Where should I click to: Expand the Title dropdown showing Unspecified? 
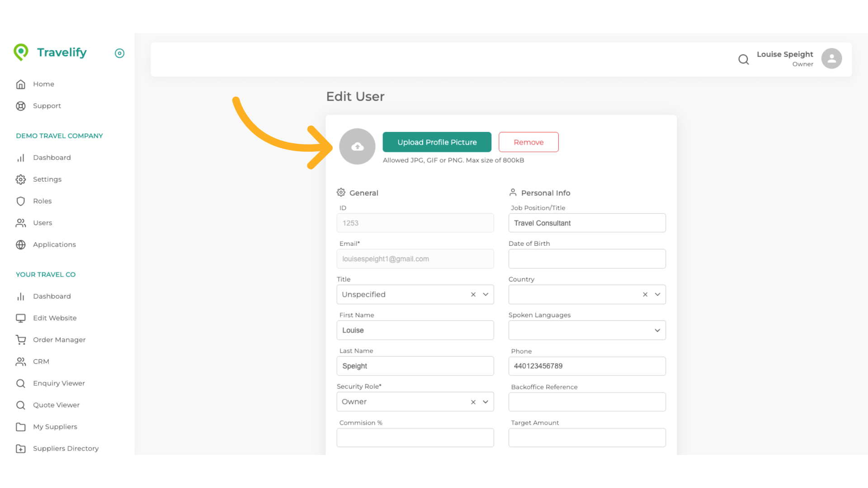pyautogui.click(x=486, y=294)
